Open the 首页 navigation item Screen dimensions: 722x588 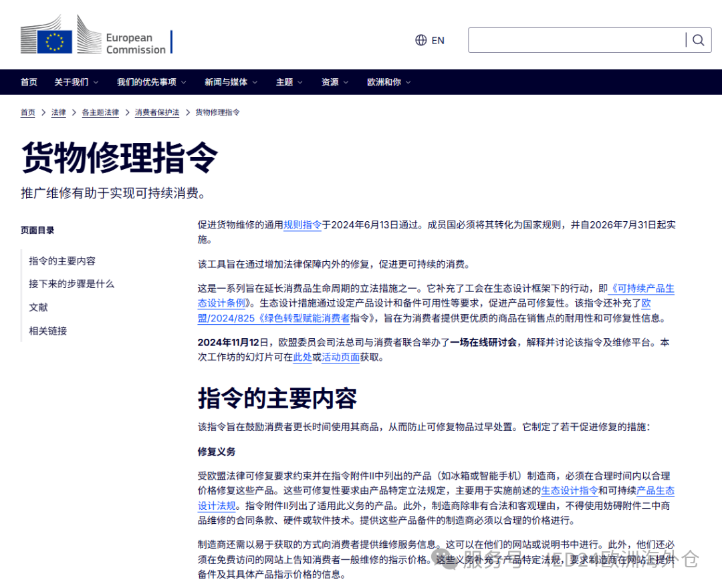pyautogui.click(x=29, y=82)
